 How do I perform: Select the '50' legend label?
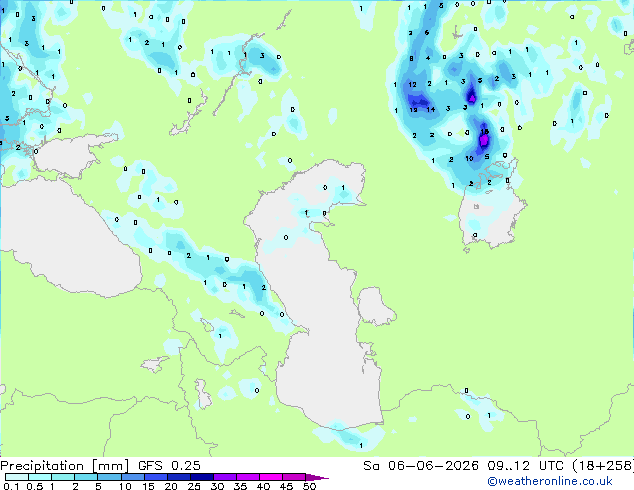coord(309,486)
